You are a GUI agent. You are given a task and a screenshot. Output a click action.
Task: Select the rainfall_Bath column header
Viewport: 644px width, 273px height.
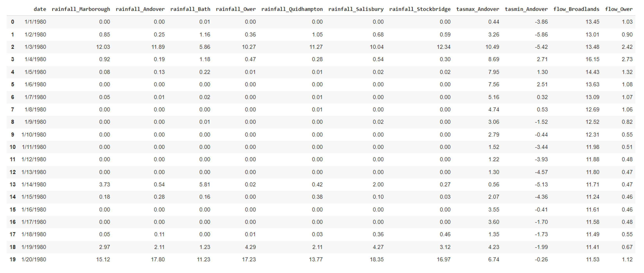190,9
